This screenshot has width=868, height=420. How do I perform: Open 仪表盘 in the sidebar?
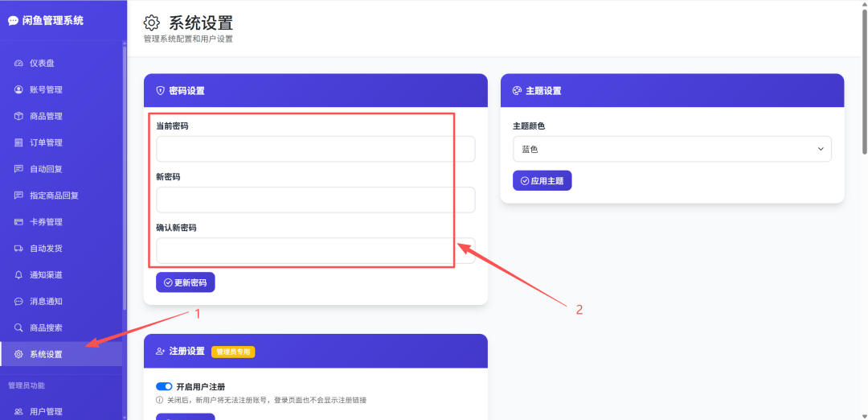61,64
